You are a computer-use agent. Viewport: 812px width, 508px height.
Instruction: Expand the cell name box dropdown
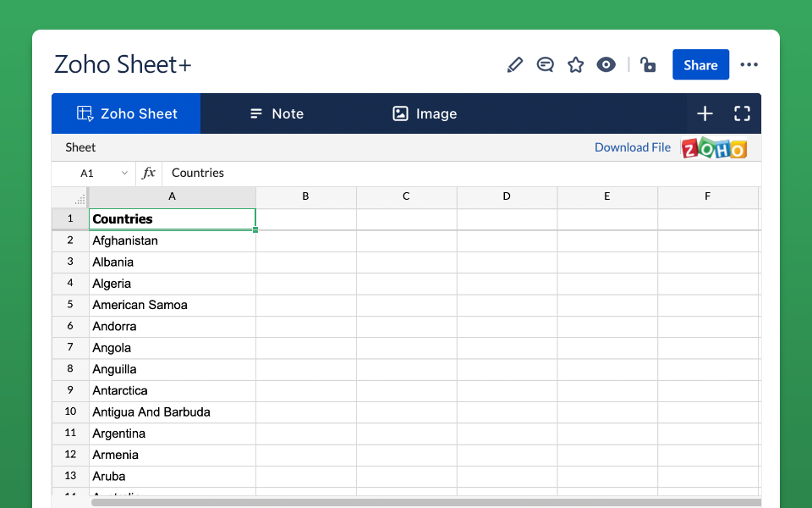[124, 173]
